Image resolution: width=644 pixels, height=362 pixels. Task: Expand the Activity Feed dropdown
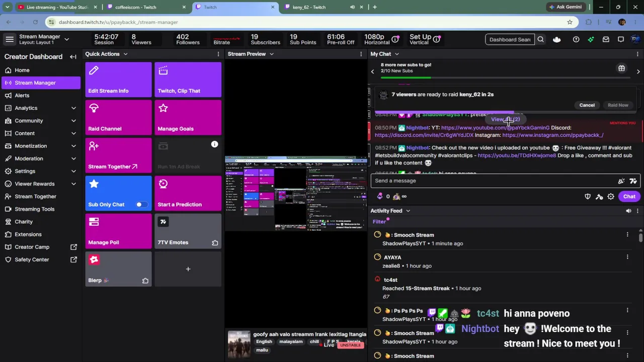(x=408, y=211)
